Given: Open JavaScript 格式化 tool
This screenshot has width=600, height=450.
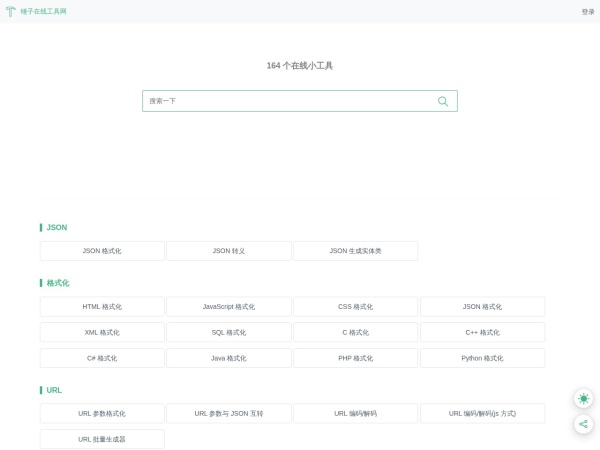Looking at the screenshot, I should [229, 307].
